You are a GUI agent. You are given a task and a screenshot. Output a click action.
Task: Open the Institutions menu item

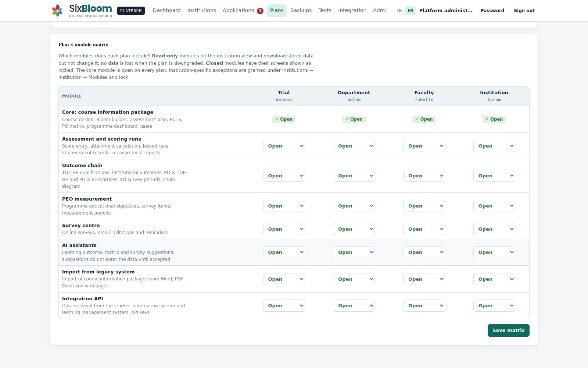click(x=201, y=10)
